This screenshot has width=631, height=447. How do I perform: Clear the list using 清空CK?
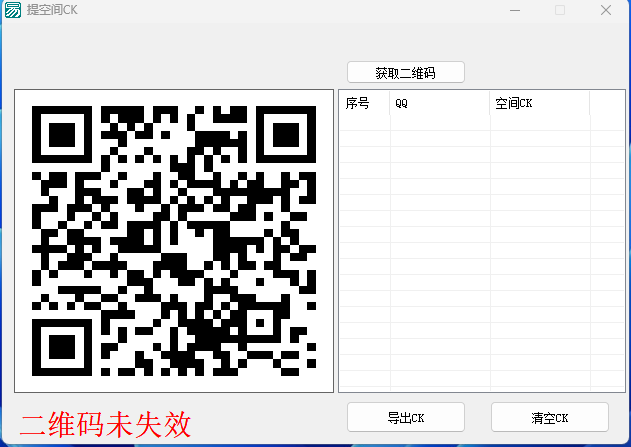point(549,417)
